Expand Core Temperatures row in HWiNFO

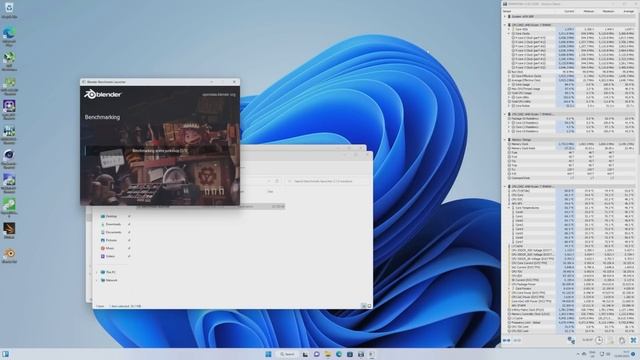(509, 208)
